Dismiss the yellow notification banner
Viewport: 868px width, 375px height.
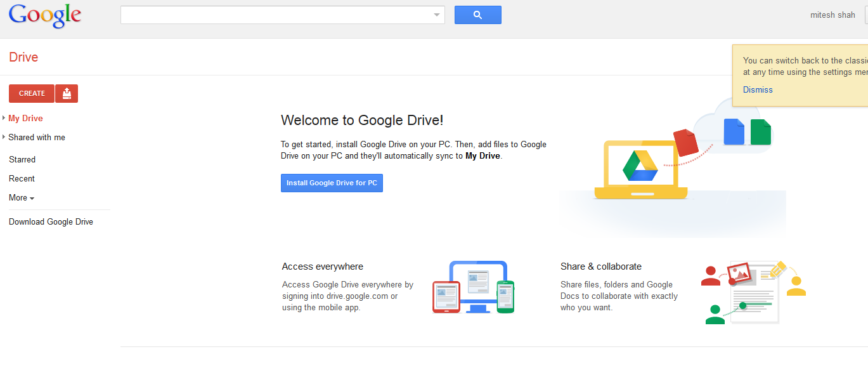[x=758, y=89]
